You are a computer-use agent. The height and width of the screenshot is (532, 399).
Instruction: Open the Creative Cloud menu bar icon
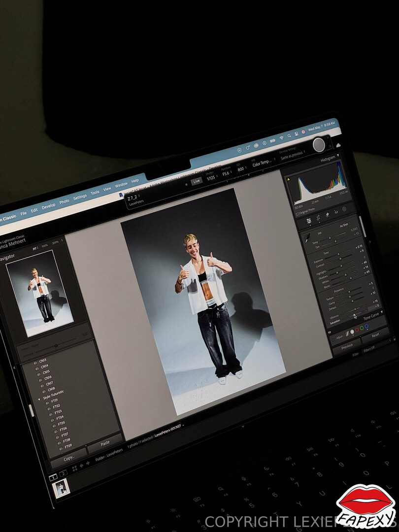(x=256, y=145)
